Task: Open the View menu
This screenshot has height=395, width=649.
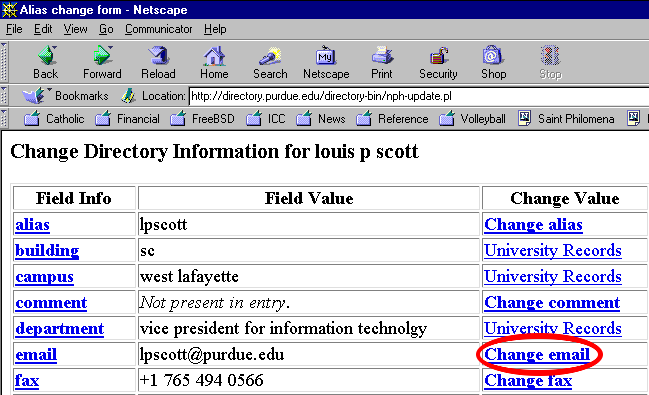Action: tap(75, 29)
